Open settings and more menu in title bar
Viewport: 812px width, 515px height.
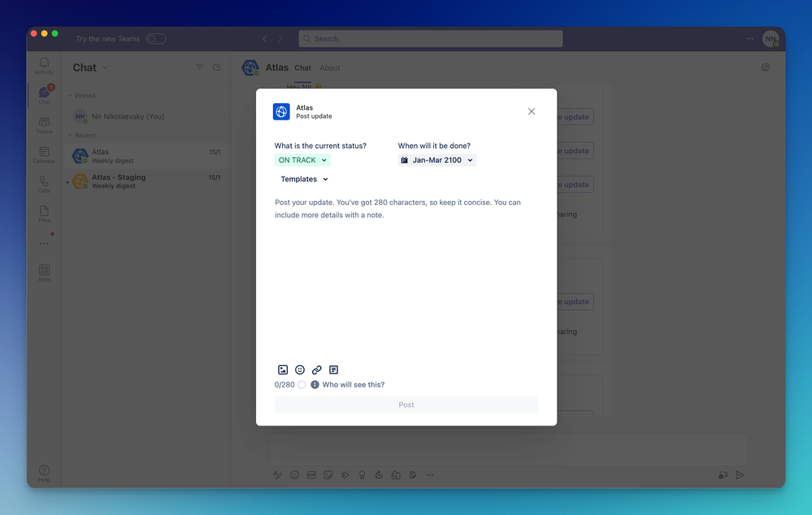tap(749, 39)
